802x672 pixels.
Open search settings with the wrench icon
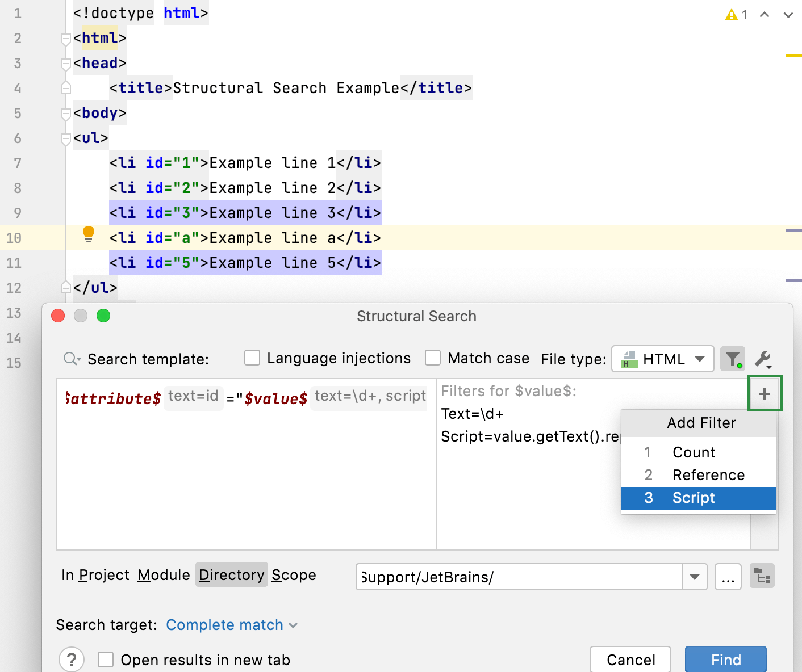click(x=763, y=359)
